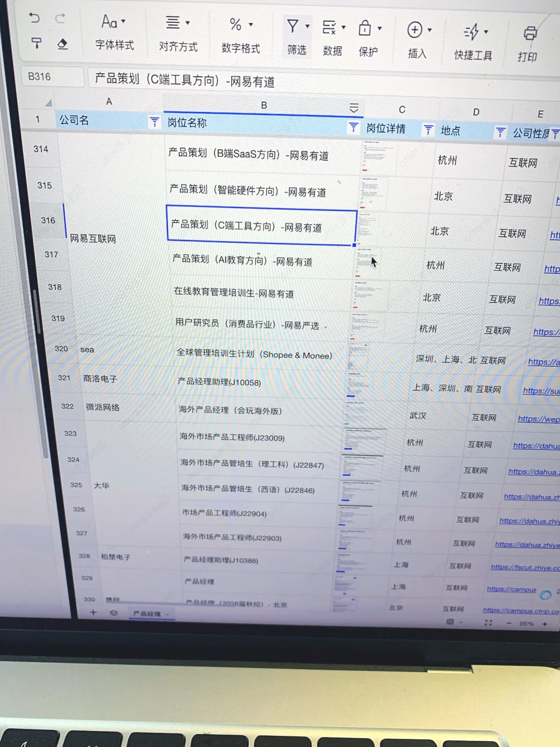This screenshot has height=747, width=560.
Task: Click the 快捷工具 quick tools icon
Action: (471, 32)
